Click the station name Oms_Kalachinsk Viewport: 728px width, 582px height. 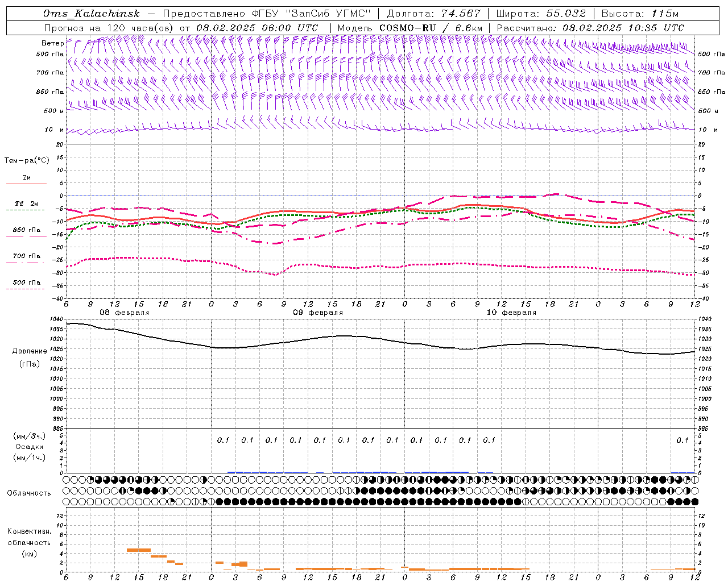pyautogui.click(x=92, y=14)
